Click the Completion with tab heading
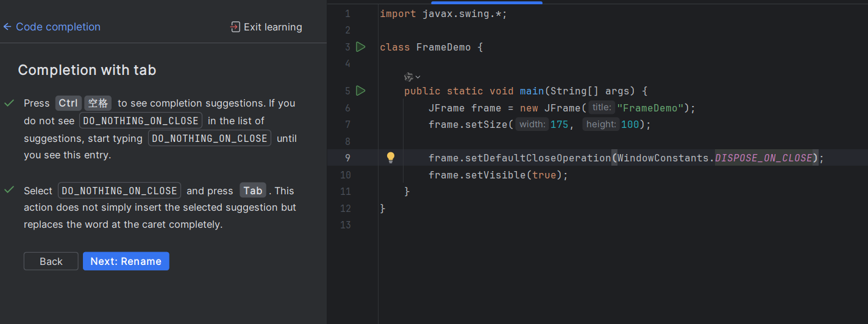Screen dimensions: 868x324 [87, 70]
